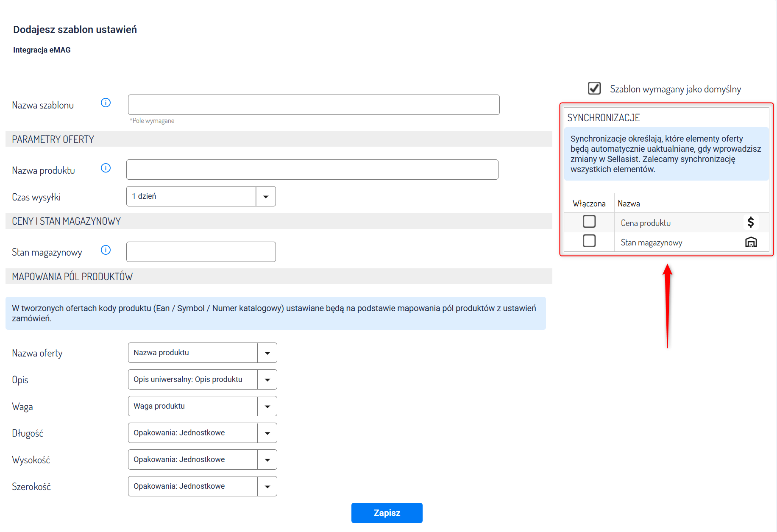The image size is (777, 532).
Task: Open the Czas wysyłki dropdown
Action: (x=201, y=196)
